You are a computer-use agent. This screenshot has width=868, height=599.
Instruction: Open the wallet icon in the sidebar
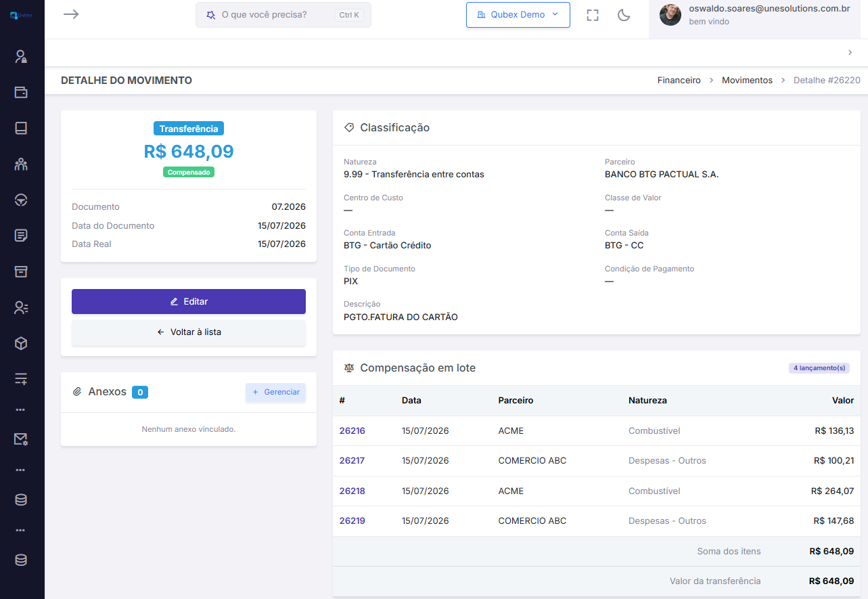coord(21,93)
